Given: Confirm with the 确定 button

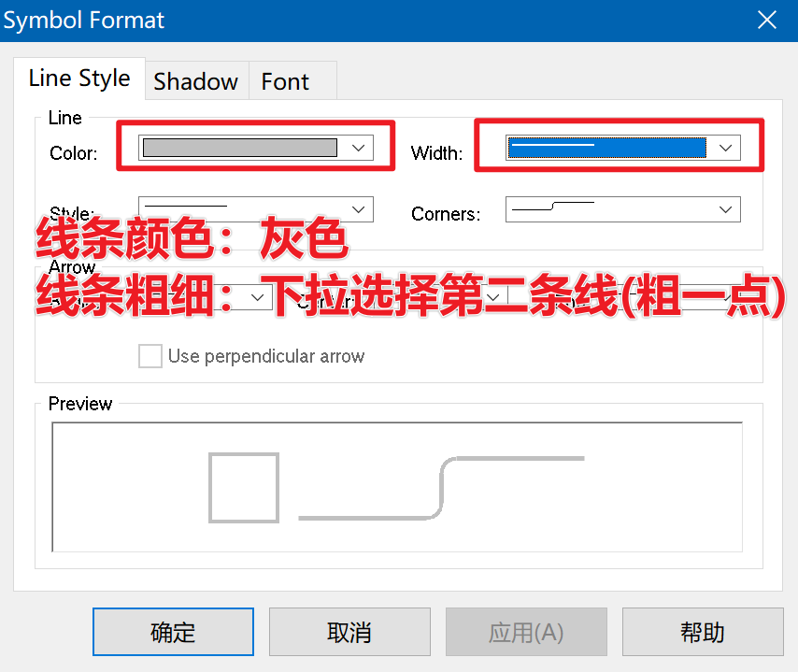Looking at the screenshot, I should coord(173,632).
